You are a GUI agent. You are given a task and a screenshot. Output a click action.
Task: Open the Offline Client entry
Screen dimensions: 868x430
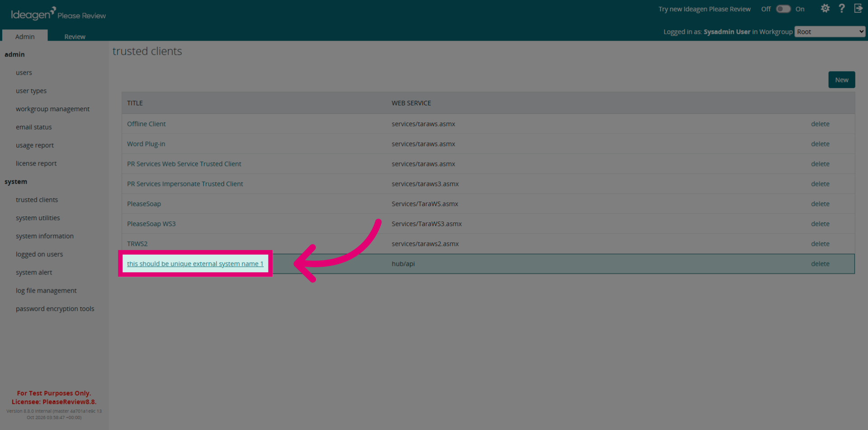(146, 124)
